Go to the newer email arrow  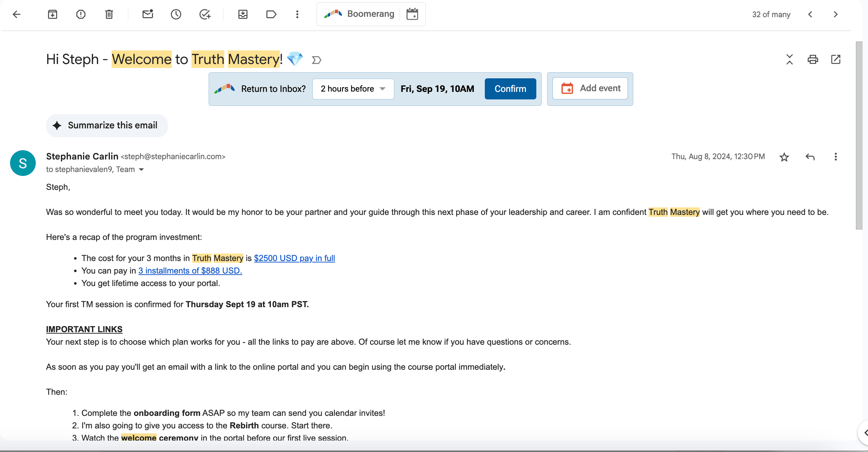click(810, 14)
